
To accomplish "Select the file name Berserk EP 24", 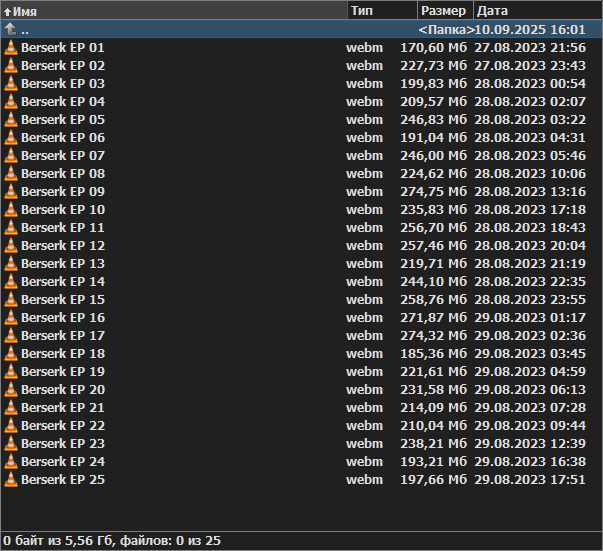I will (63, 461).
